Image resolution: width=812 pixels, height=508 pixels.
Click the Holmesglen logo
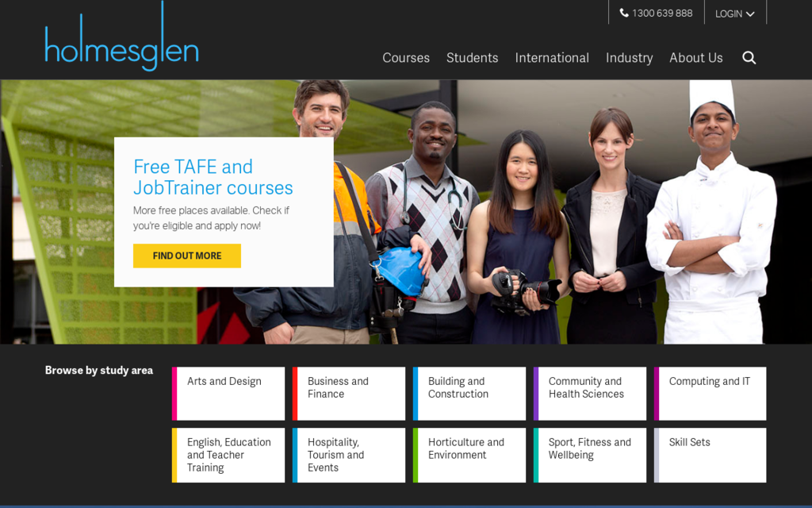coord(121,43)
